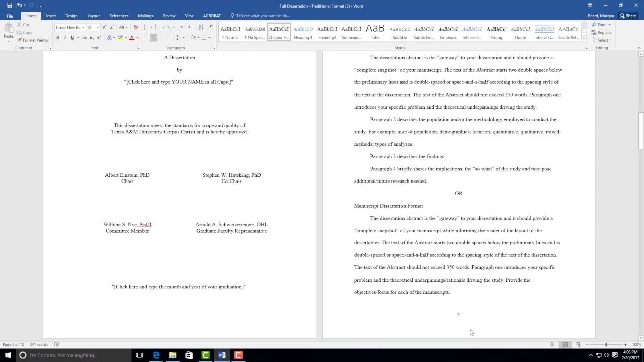Toggle Show/Hide paragraph marks
The image size is (644, 362).
tap(211, 27)
